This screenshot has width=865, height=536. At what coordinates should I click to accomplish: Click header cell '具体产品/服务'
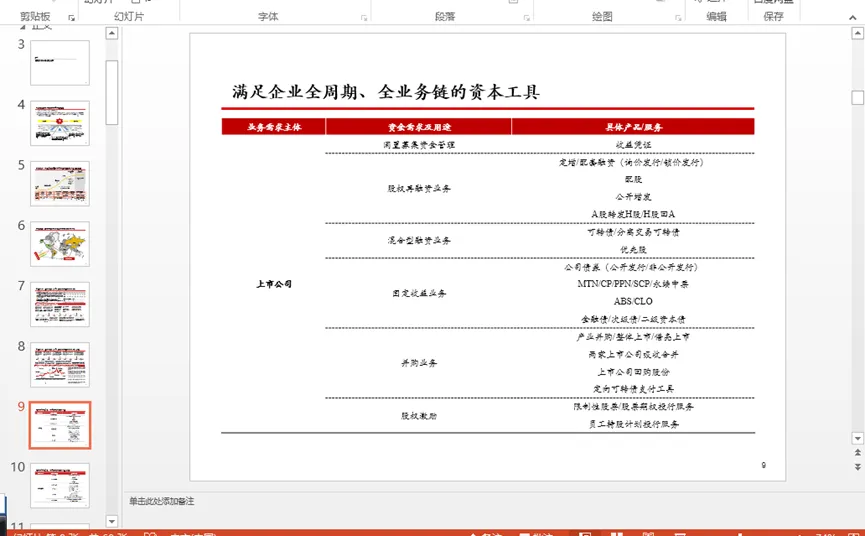click(x=633, y=127)
